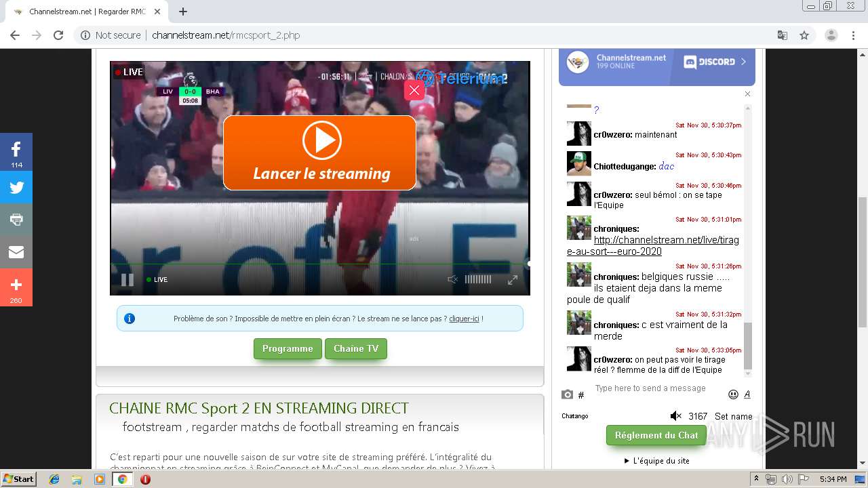Open the Programme button

[x=288, y=349]
